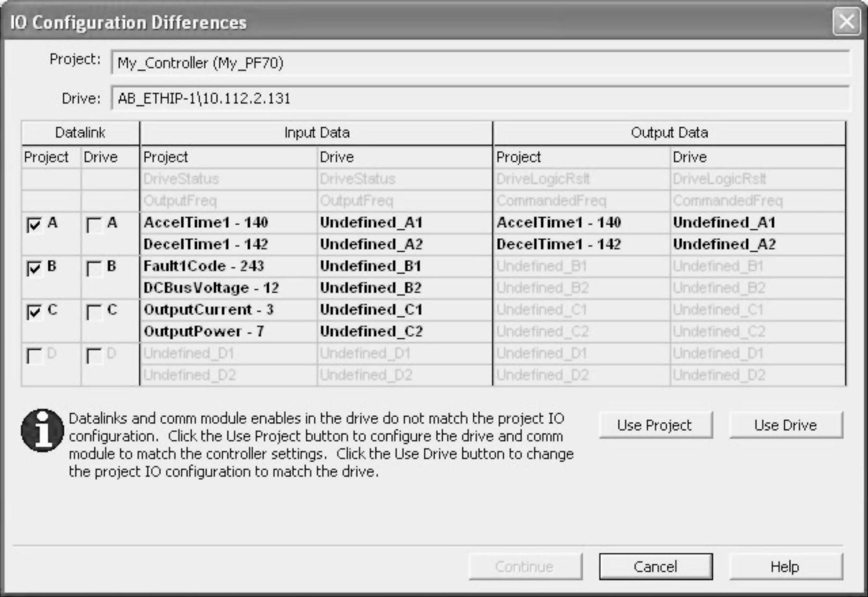Select Input Data Drive cell Undefined_C1
Viewport: 868px width, 597px height.
coord(405,310)
